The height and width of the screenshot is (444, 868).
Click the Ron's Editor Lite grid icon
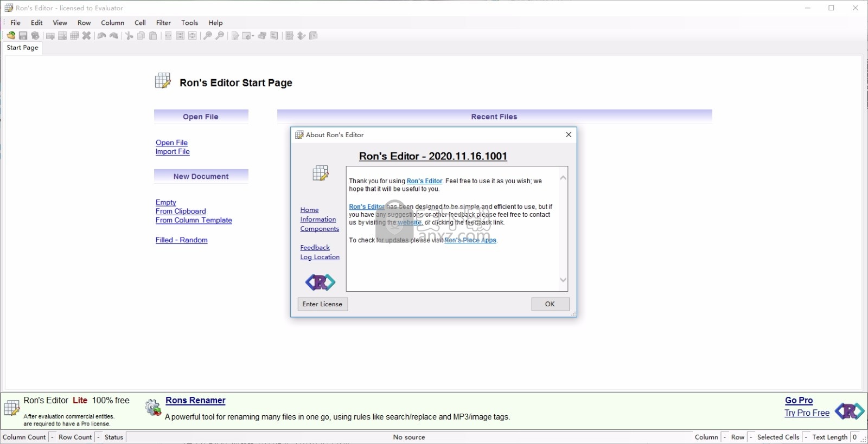[11, 408]
